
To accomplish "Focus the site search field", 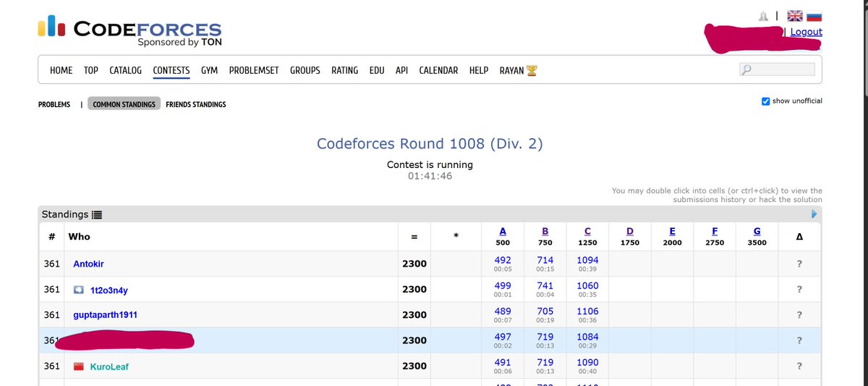I will 777,70.
